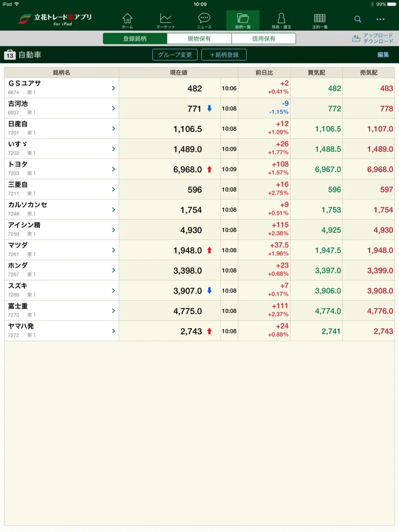Tap ＧＳユアサ bid price 482
Viewport: 399px width, 532px height.
coord(334,89)
